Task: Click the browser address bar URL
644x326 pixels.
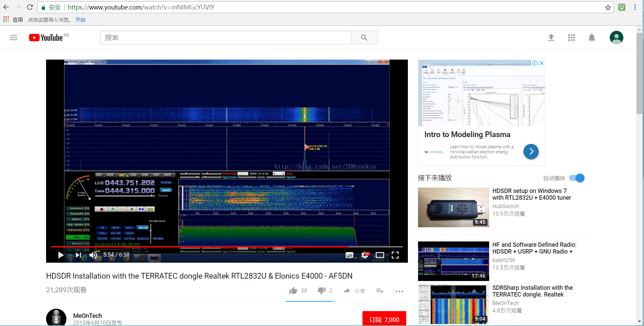Action: point(141,7)
